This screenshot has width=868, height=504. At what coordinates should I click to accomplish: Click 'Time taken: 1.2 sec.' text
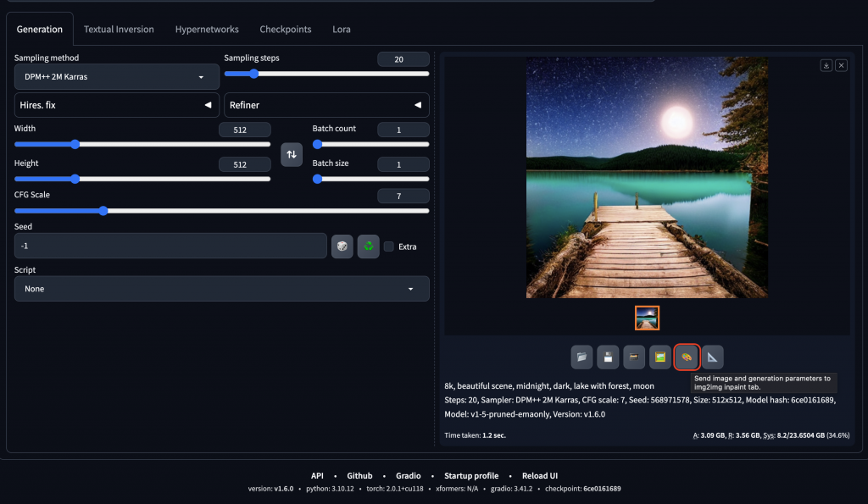[x=475, y=435]
